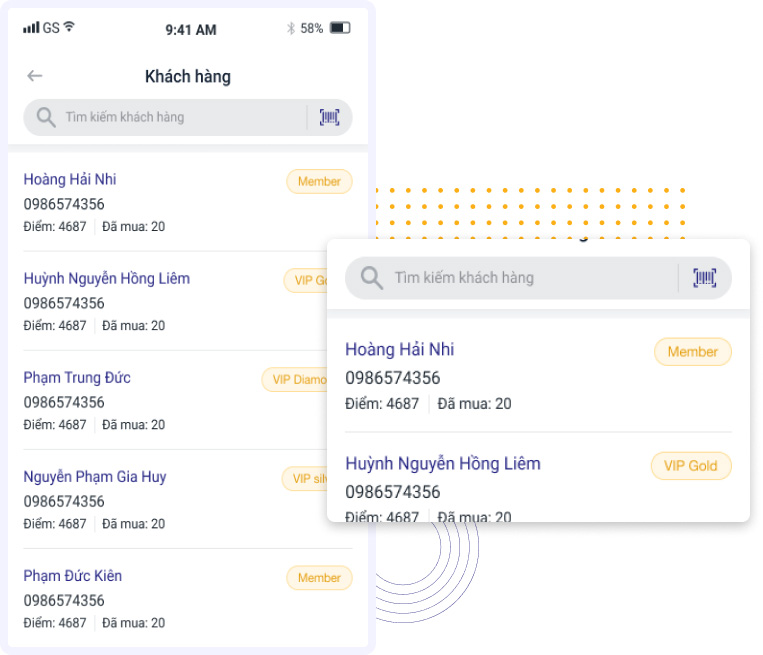Open customer Nguyễn Phạm Gia Huy

95,477
